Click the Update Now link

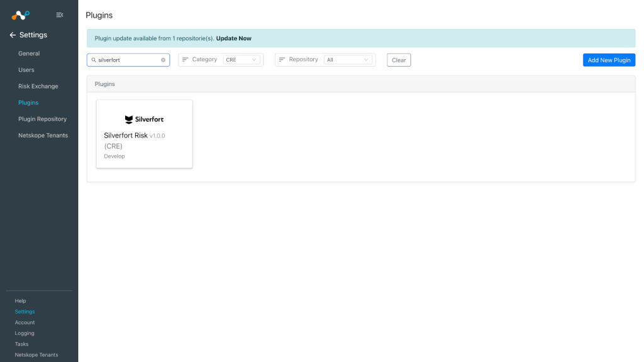(x=234, y=38)
